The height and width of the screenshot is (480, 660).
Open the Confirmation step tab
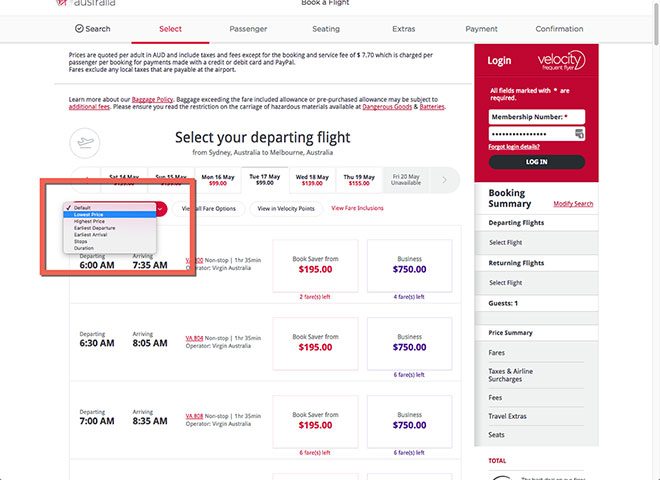coord(559,29)
